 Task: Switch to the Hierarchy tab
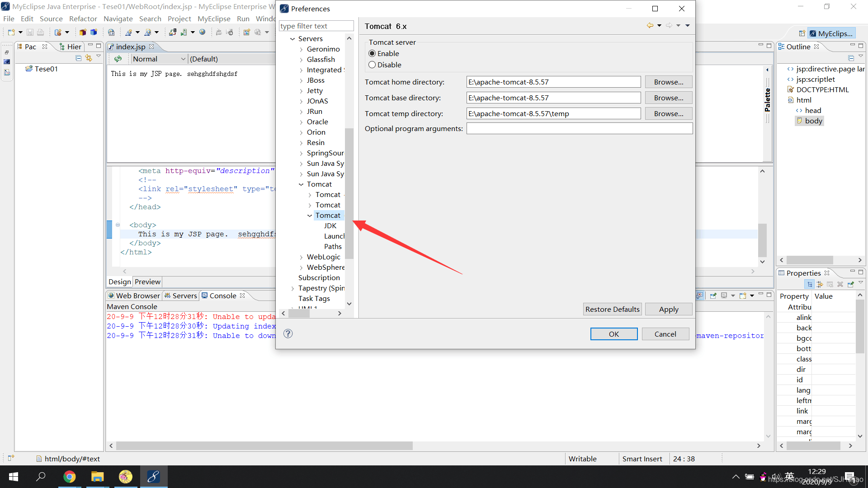(71, 47)
